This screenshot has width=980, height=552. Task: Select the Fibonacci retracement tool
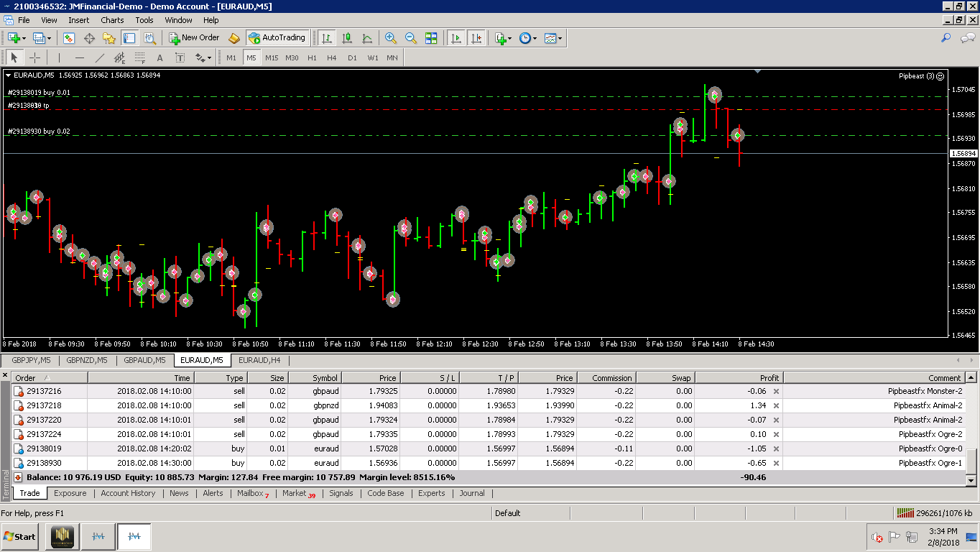click(139, 57)
